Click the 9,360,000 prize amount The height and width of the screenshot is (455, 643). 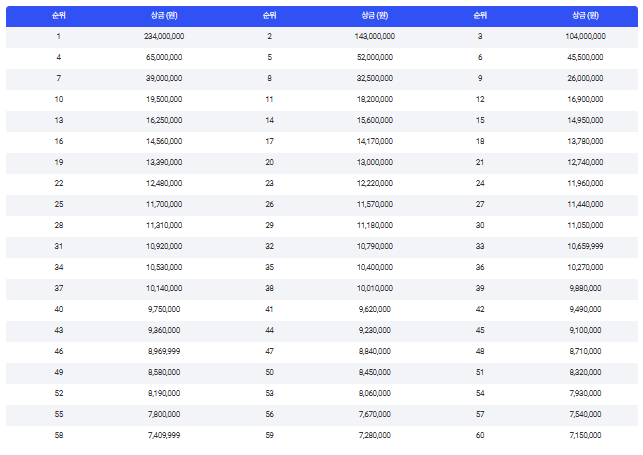point(164,330)
